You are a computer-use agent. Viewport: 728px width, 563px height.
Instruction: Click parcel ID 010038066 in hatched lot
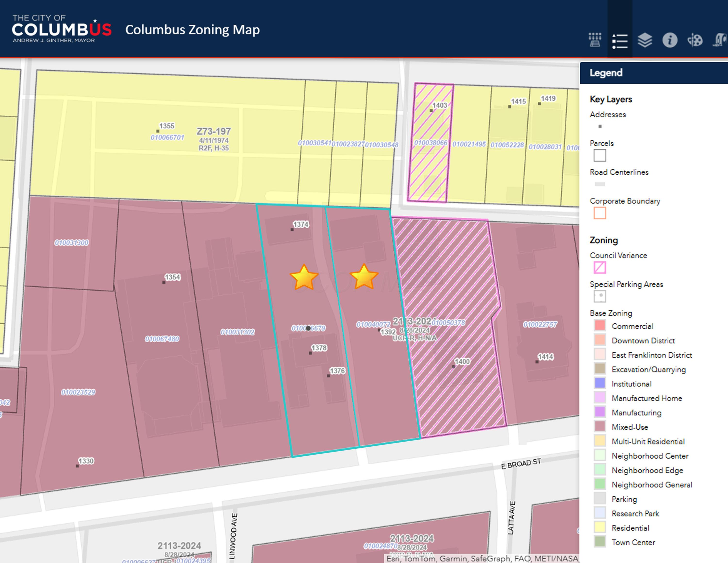click(x=431, y=143)
